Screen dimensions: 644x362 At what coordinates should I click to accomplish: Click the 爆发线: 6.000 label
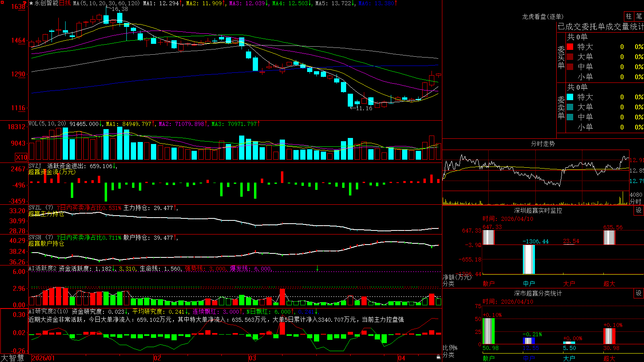pyautogui.click(x=251, y=268)
